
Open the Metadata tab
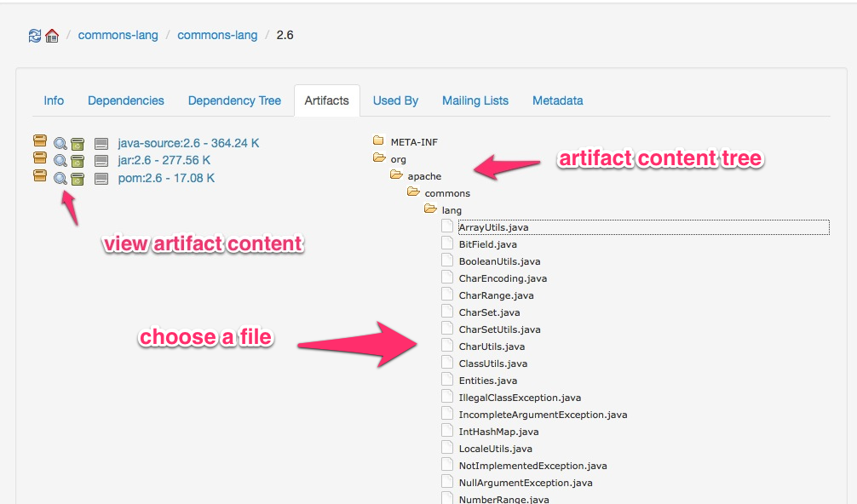(x=558, y=100)
